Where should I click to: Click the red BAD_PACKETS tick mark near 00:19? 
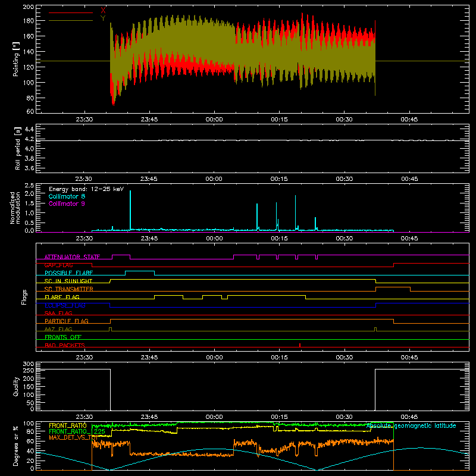click(300, 345)
